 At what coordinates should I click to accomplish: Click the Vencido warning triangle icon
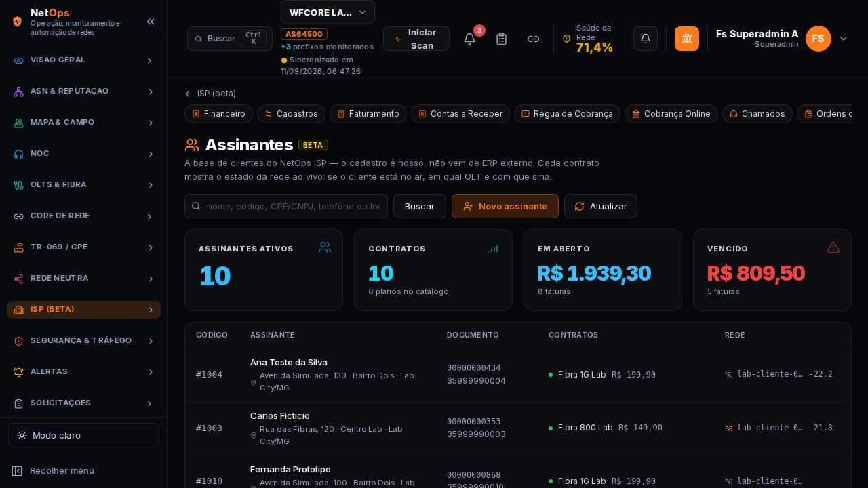[x=833, y=247]
